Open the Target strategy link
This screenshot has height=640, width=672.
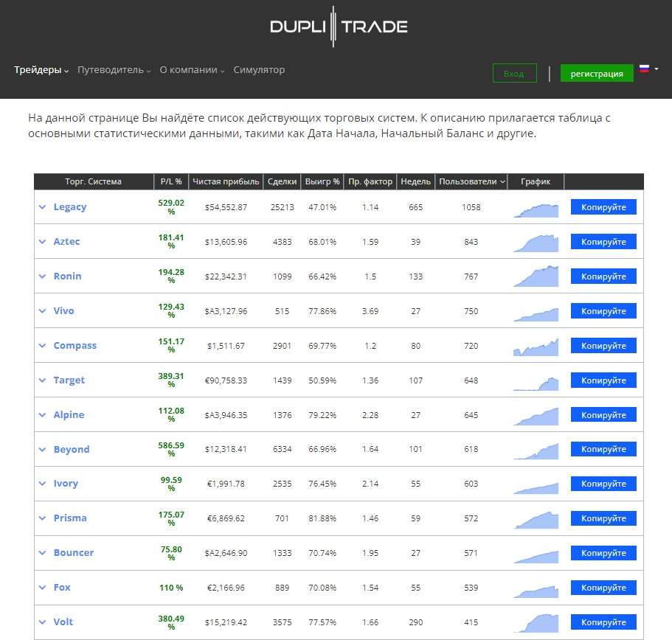pos(69,380)
